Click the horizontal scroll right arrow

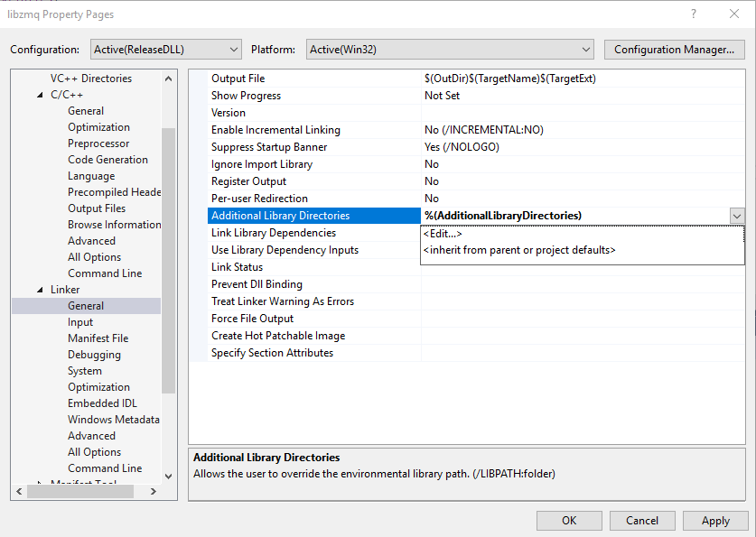click(154, 491)
